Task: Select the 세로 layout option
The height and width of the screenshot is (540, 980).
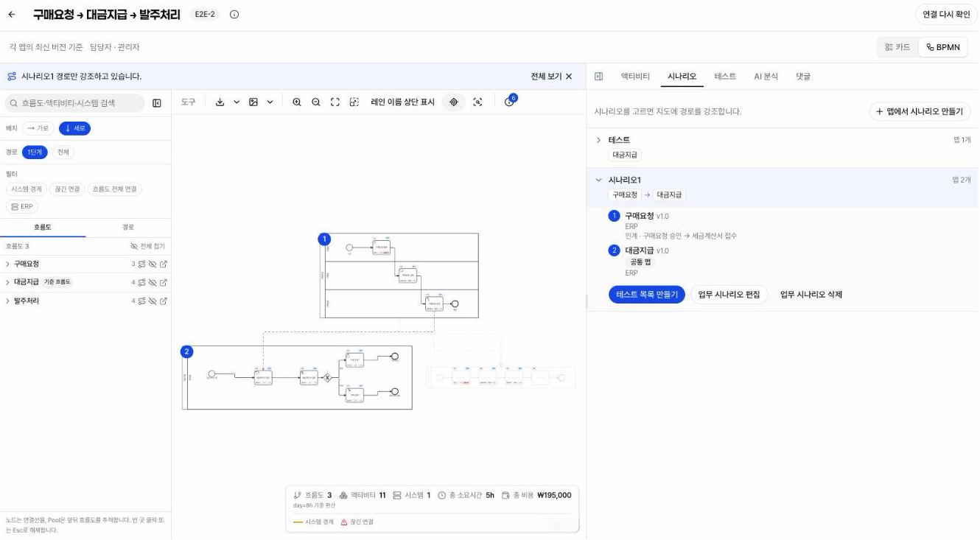Action: 75,128
